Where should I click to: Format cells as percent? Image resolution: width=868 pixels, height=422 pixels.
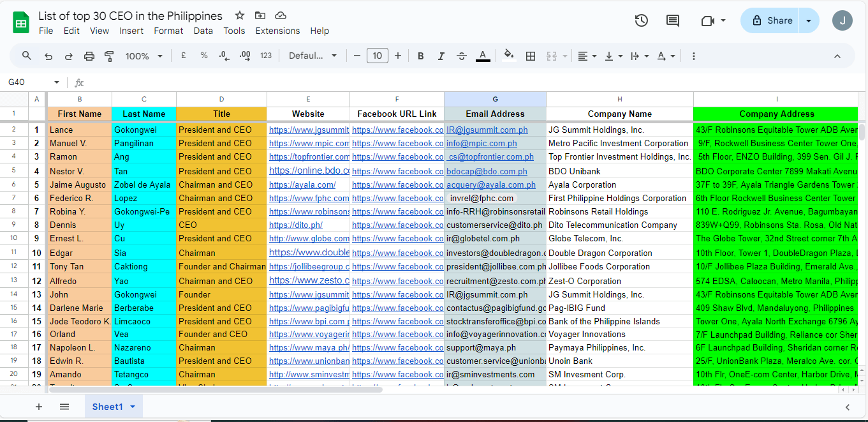click(204, 56)
